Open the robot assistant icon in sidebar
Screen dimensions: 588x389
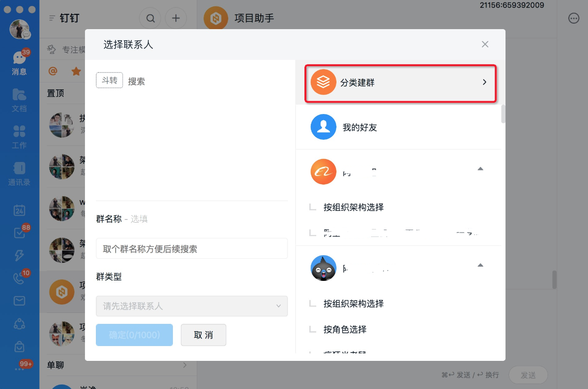click(x=19, y=324)
